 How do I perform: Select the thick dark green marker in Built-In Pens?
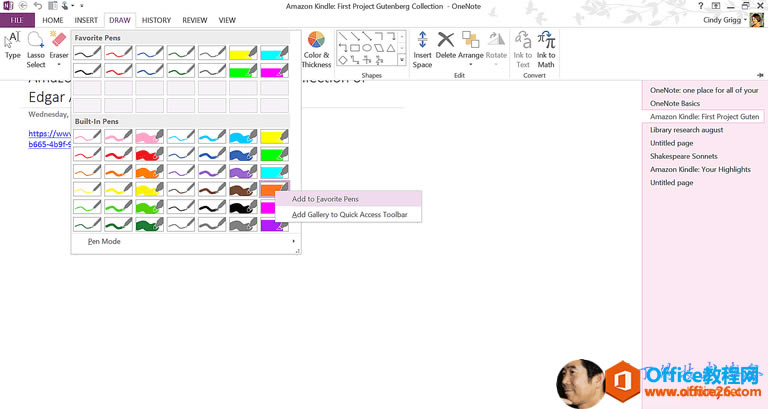click(149, 224)
